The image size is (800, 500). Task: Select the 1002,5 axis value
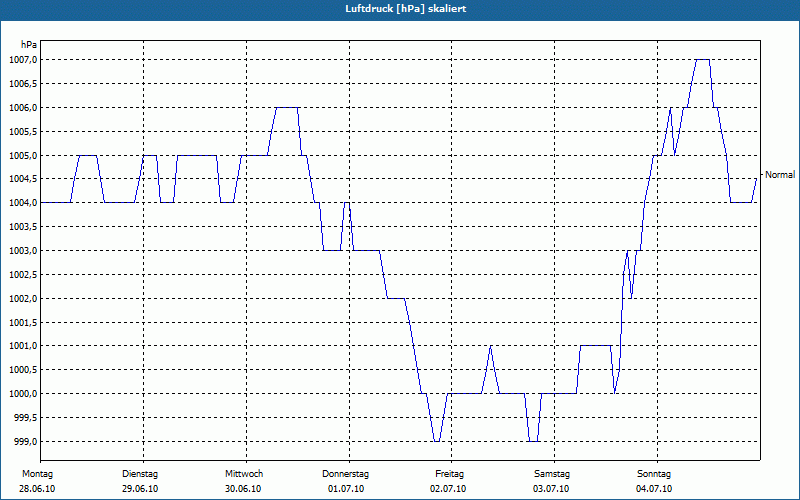23,274
